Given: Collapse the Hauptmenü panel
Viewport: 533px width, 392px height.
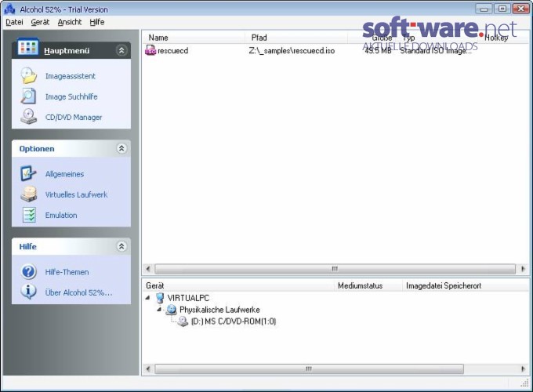Looking at the screenshot, I should click(121, 50).
